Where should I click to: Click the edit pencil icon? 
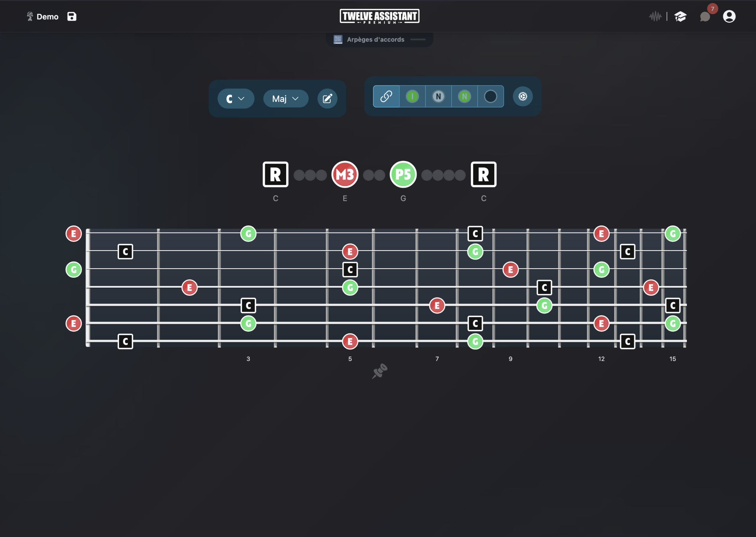click(327, 99)
